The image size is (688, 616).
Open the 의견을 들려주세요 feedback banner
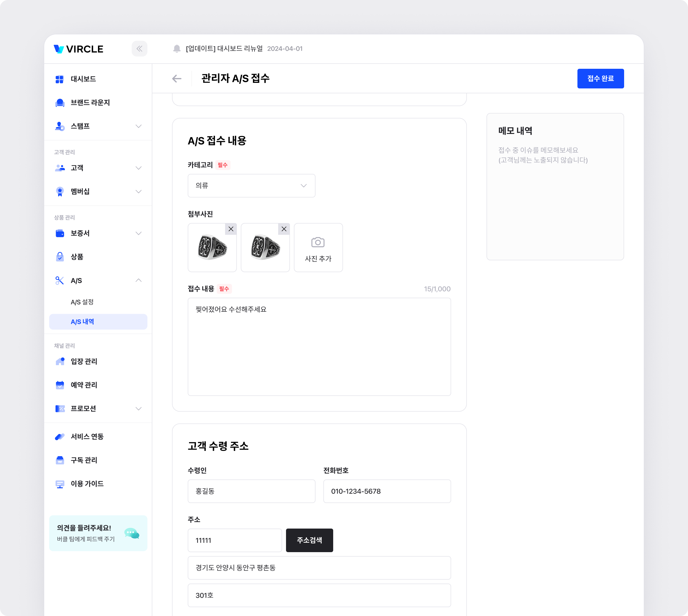pyautogui.click(x=98, y=533)
